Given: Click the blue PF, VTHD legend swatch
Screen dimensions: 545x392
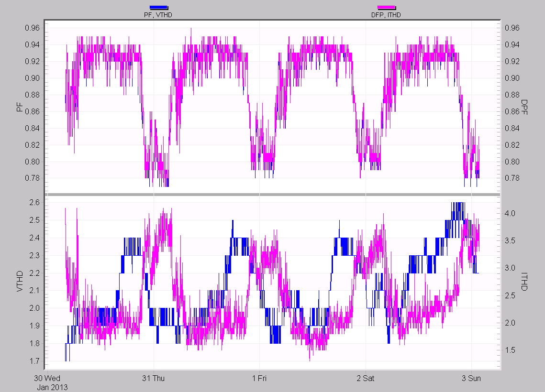Looking at the screenshot, I should (x=159, y=7).
